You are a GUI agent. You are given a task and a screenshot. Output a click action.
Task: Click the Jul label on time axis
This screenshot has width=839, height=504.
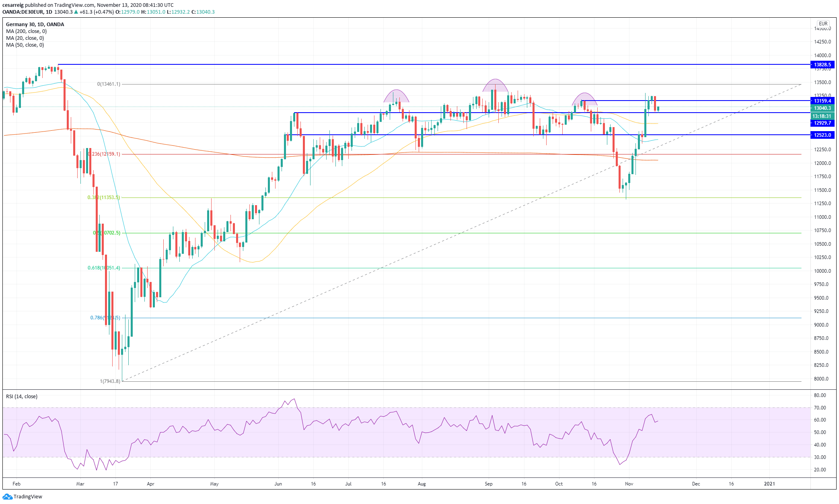click(x=348, y=484)
